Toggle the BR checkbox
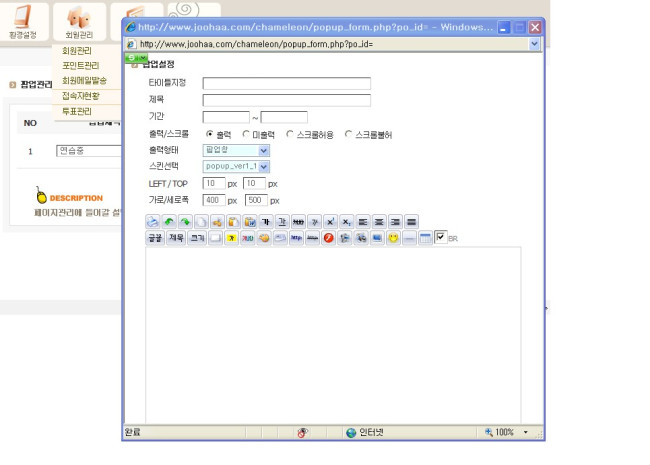 [440, 237]
